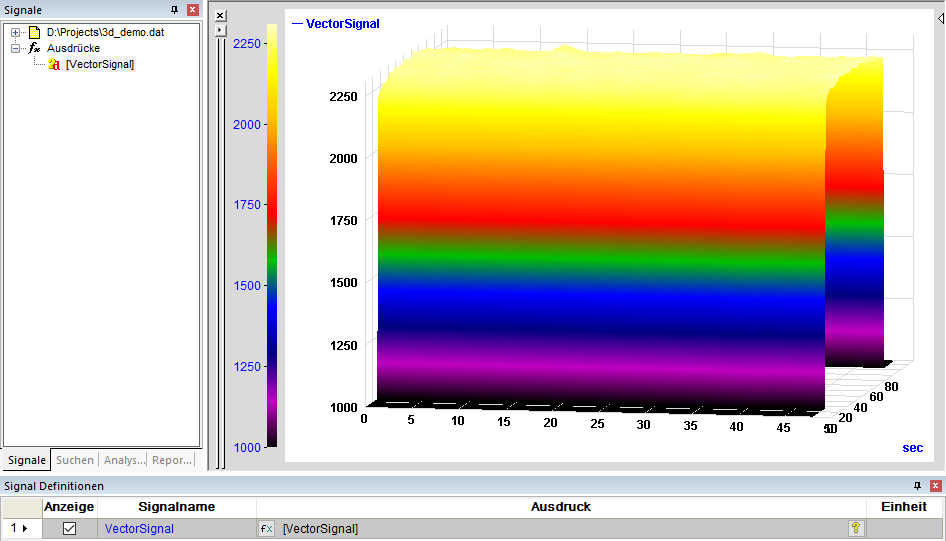Toggle the Anzeige checkbox for VectorSignal
This screenshot has width=946, height=541.
69,529
